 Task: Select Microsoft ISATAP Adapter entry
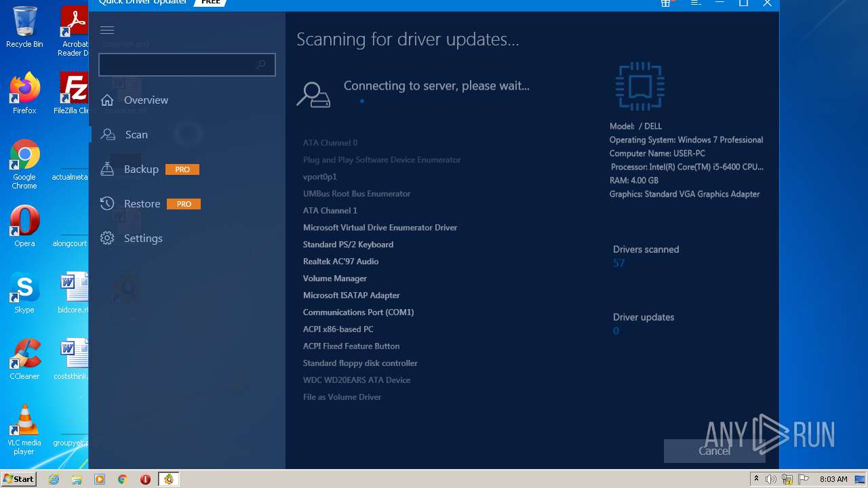click(351, 295)
